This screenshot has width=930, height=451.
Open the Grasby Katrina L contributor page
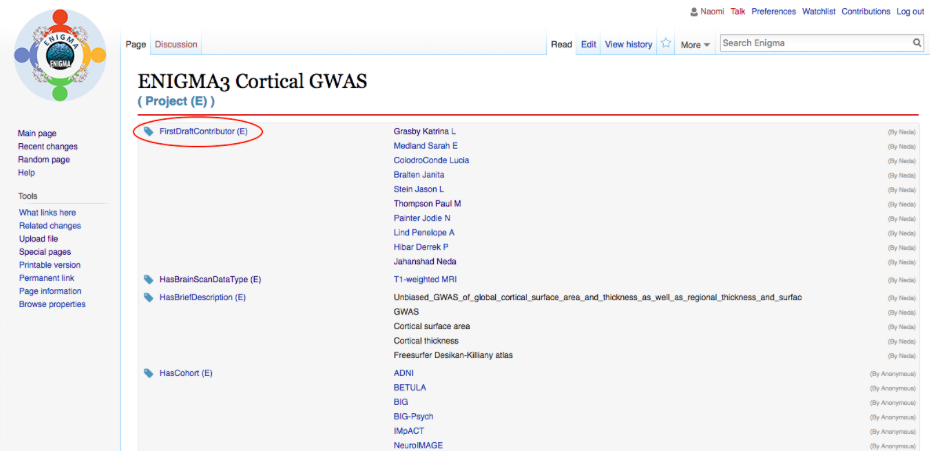424,131
